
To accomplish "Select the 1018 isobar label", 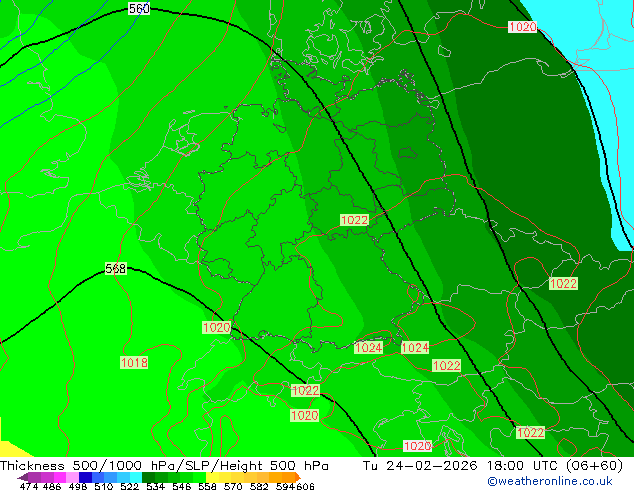I will point(134,362).
